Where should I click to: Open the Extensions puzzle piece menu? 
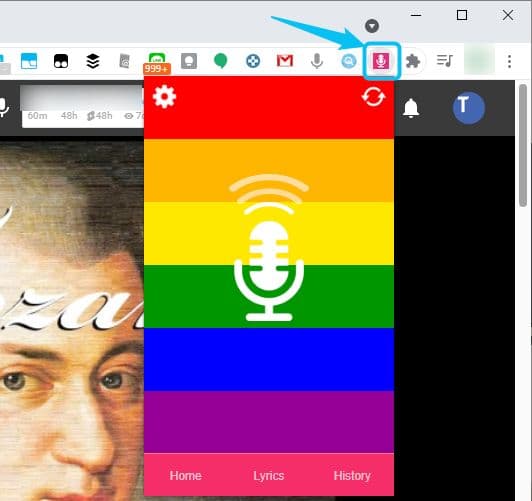[413, 61]
